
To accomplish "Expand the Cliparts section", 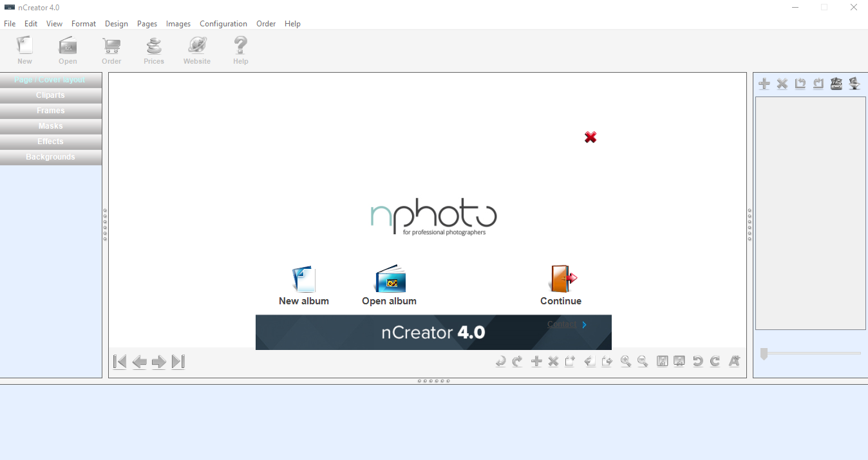I will pyautogui.click(x=51, y=95).
